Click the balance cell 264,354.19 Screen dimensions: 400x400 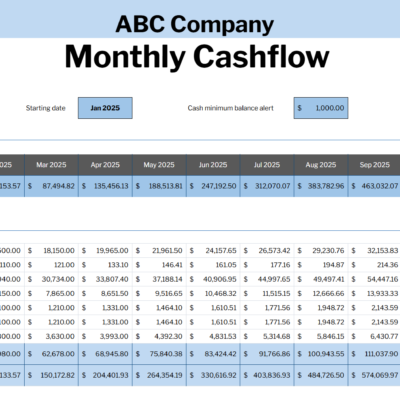[x=159, y=375]
